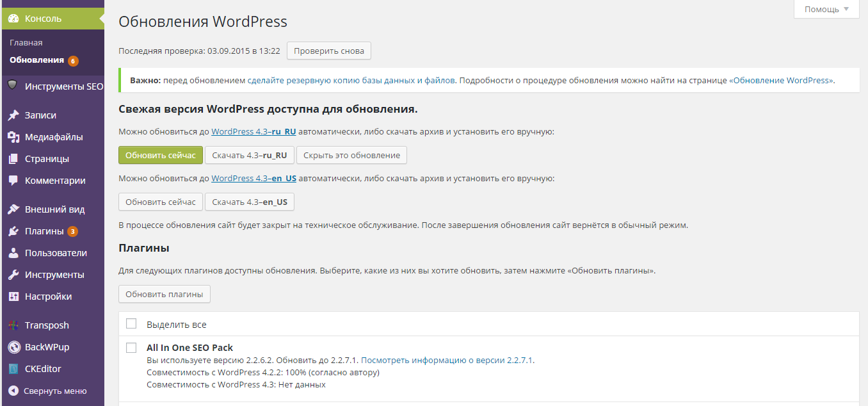The image size is (868, 406).
Task: Open the WordPress 4.3–en_US link
Action: click(253, 178)
